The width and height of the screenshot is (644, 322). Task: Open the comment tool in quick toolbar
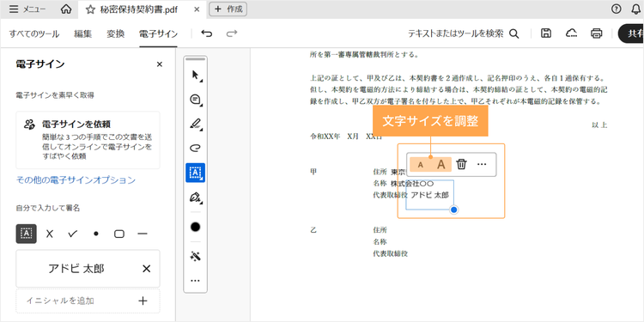tap(196, 100)
